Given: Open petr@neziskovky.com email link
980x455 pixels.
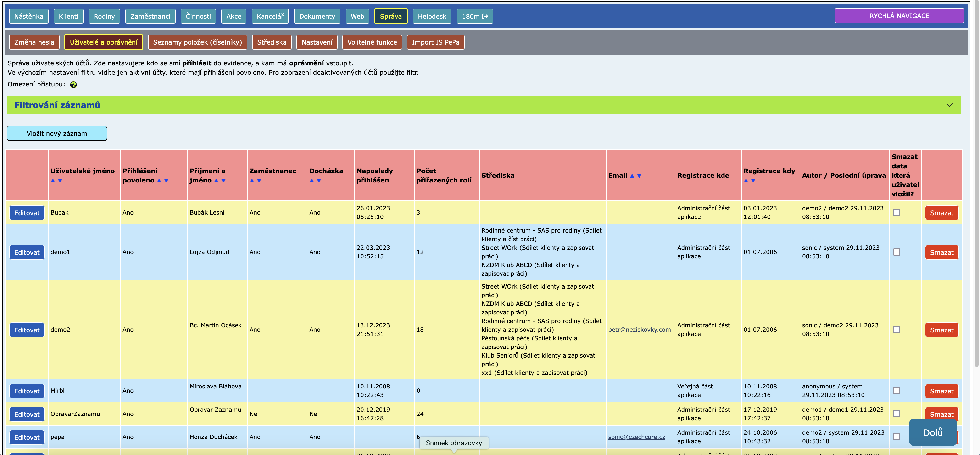Looking at the screenshot, I should tap(639, 330).
